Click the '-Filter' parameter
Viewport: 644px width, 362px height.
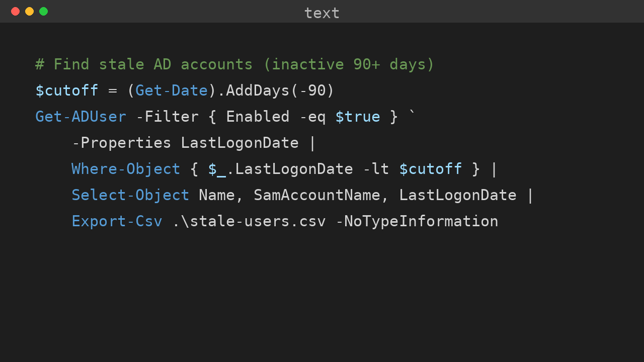[167, 117]
